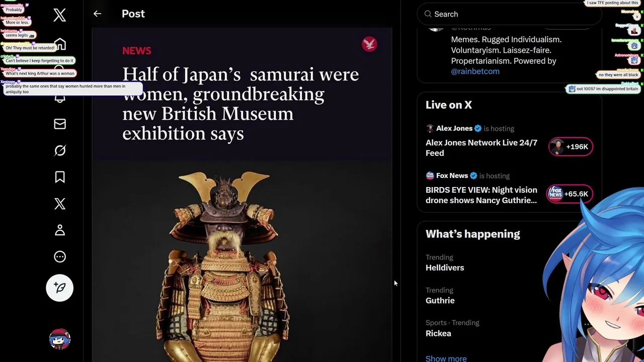
Task: Open Grok from the sidebar
Action: pyautogui.click(x=60, y=150)
